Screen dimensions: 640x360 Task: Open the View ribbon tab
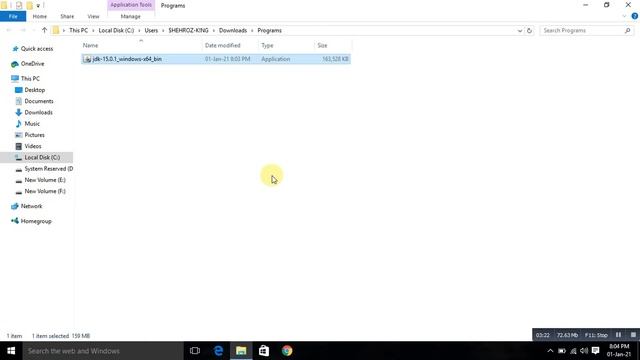[x=93, y=16]
